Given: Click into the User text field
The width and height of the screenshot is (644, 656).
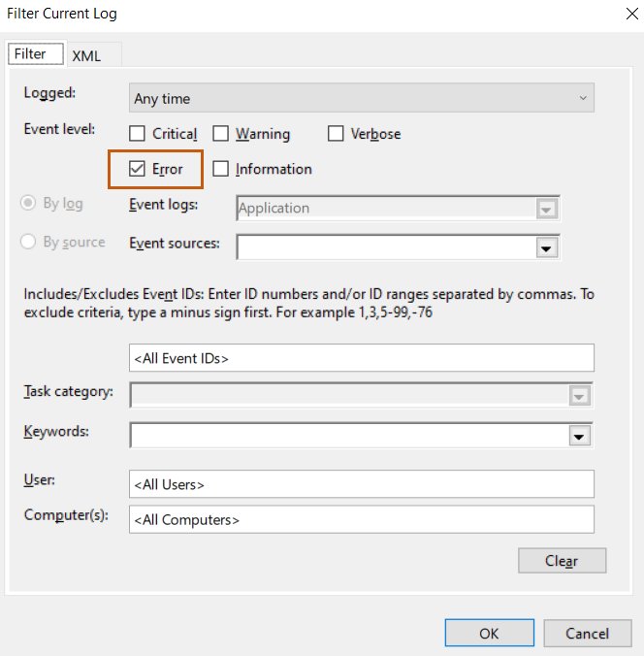Looking at the screenshot, I should point(361,484).
